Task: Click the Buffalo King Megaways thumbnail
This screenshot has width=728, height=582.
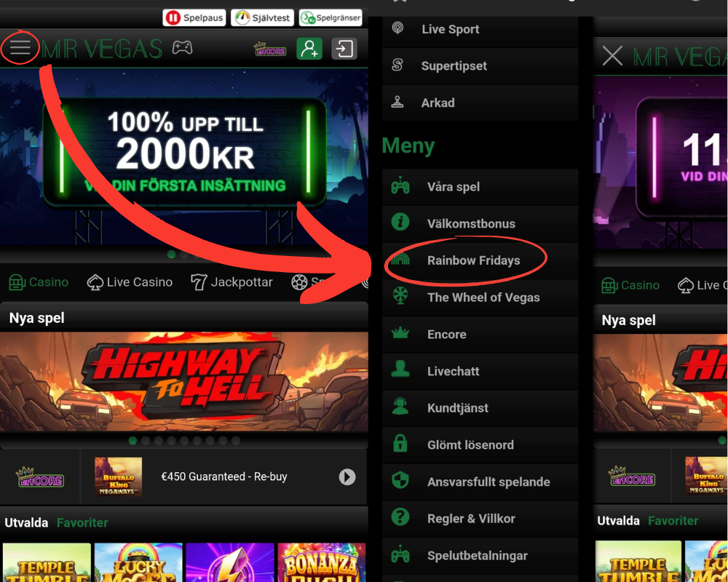Action: (118, 477)
